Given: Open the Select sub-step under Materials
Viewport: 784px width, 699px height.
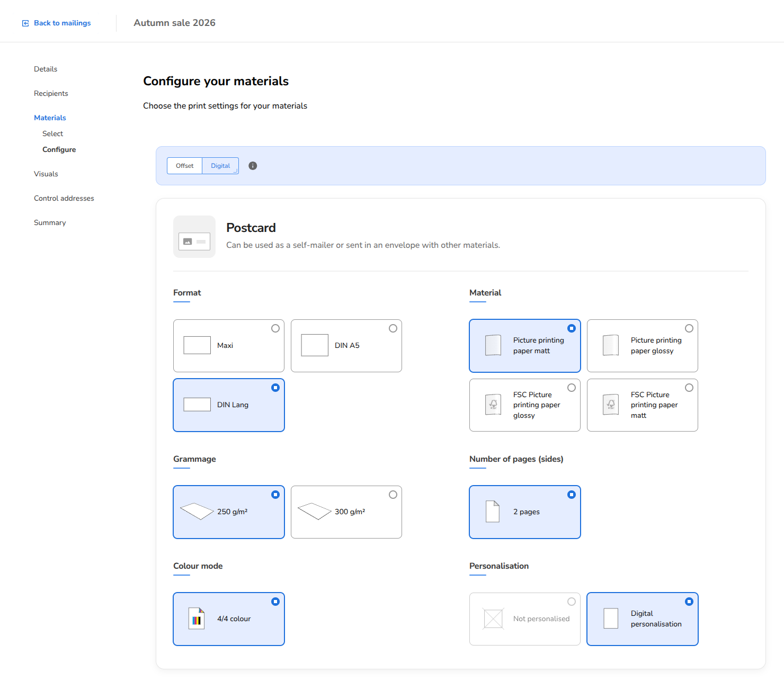Looking at the screenshot, I should tap(52, 133).
